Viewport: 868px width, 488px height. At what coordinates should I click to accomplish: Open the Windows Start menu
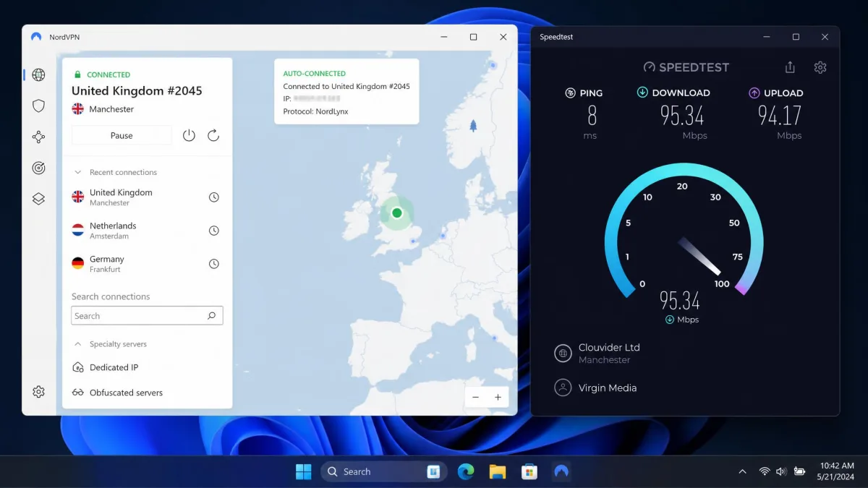[x=304, y=471]
